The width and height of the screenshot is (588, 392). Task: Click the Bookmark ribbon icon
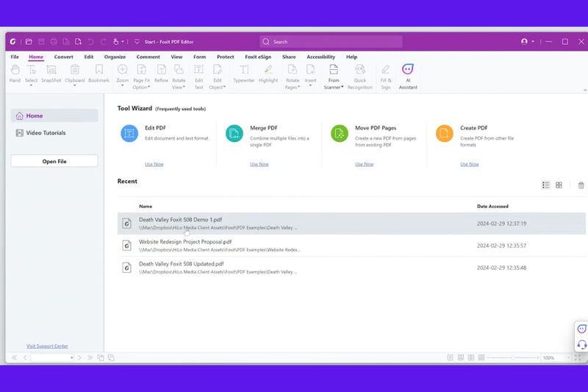click(98, 73)
